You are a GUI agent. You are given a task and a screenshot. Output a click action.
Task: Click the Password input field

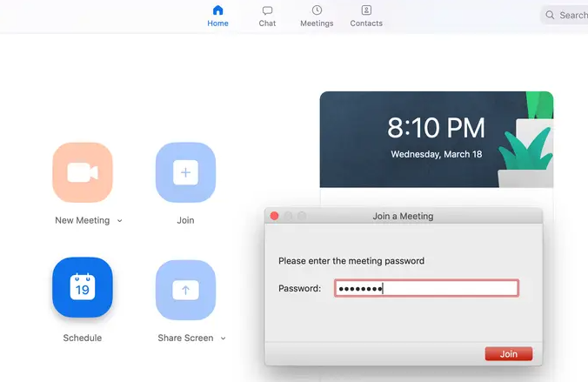[x=426, y=288]
